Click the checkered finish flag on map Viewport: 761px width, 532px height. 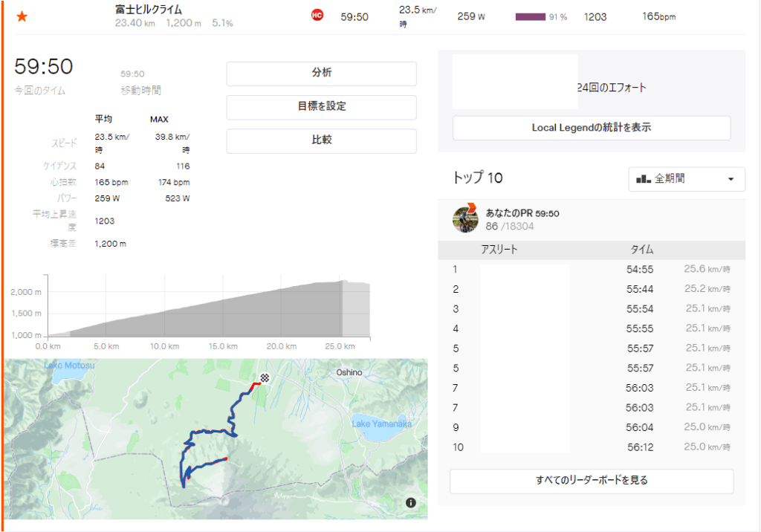(x=264, y=378)
